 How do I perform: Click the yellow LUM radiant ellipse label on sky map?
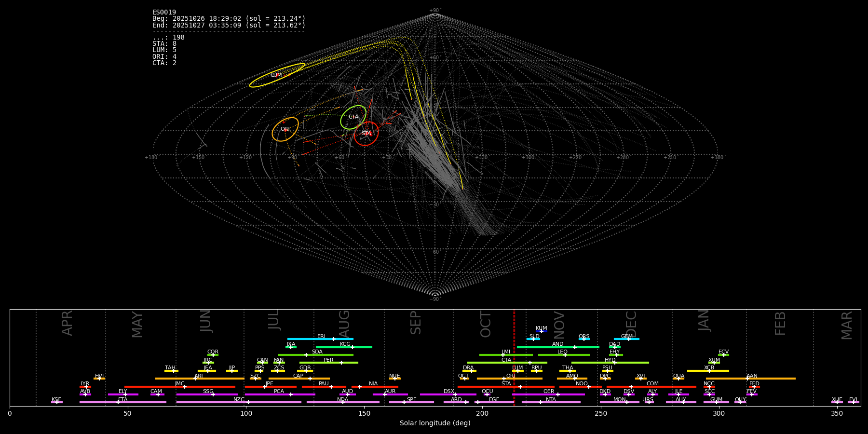coord(276,75)
